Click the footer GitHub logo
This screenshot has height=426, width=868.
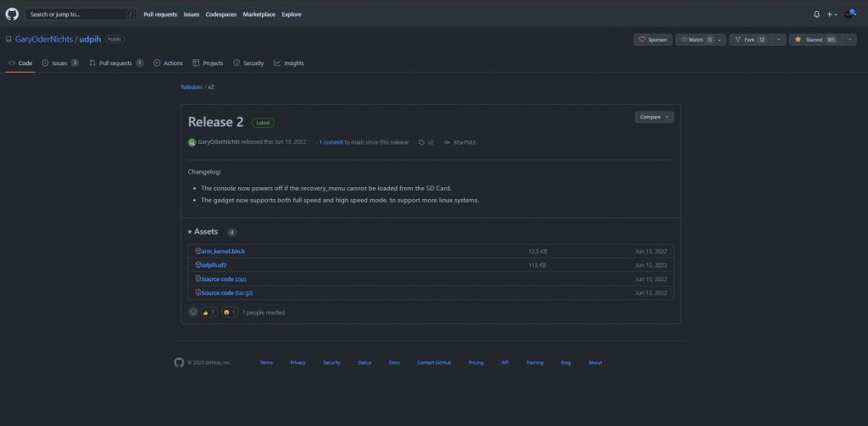[179, 362]
